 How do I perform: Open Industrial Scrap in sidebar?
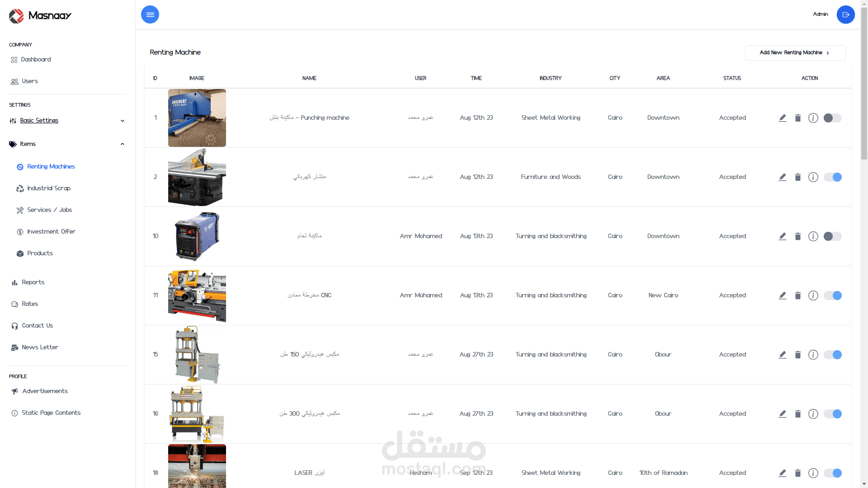click(49, 188)
